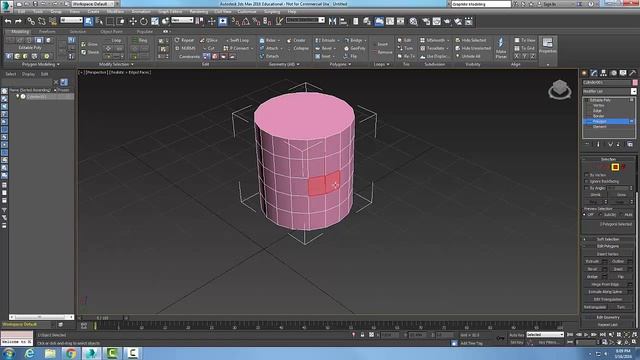
Task: Open the Freeform ribbon tab
Action: [47, 31]
